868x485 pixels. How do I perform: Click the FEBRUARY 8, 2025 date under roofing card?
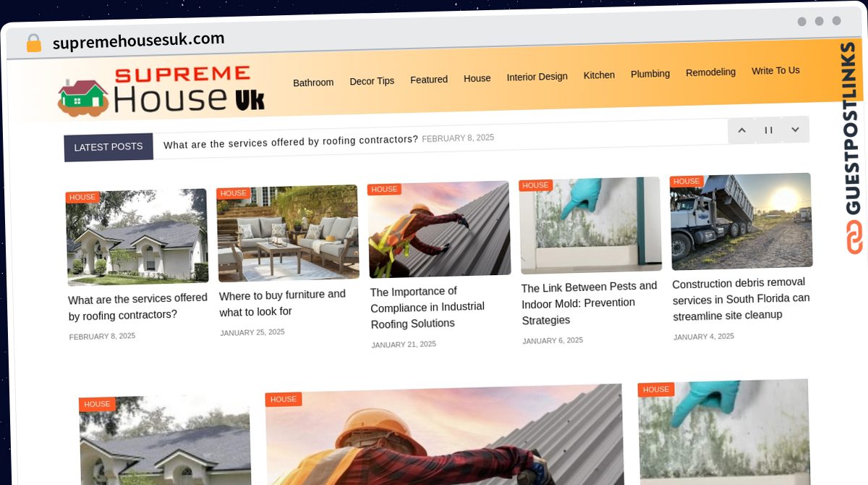tap(102, 337)
